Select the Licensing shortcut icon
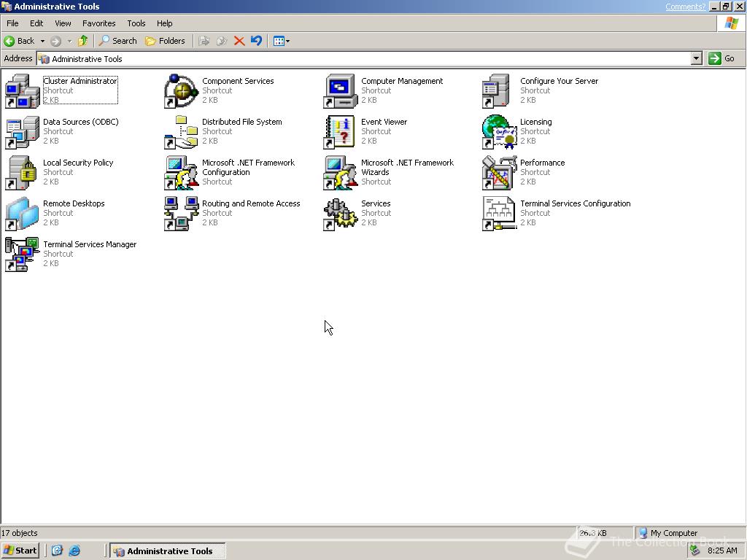747x560 pixels. coord(499,132)
